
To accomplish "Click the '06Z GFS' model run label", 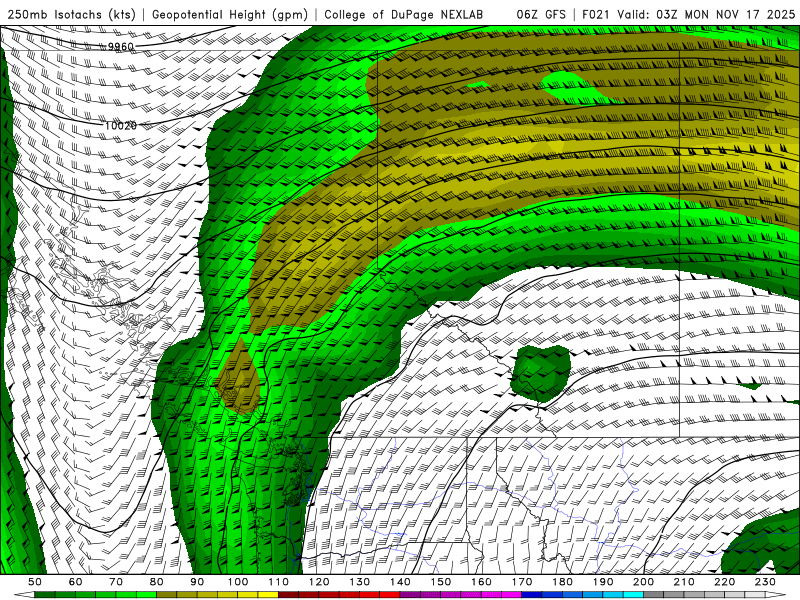I will (541, 14).
